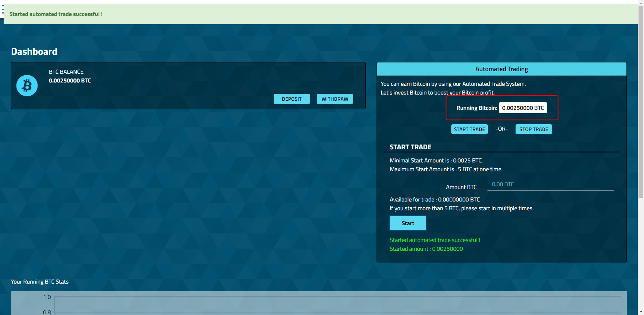Click the START TRADE section heading
This screenshot has width=644, height=315.
coord(410,147)
